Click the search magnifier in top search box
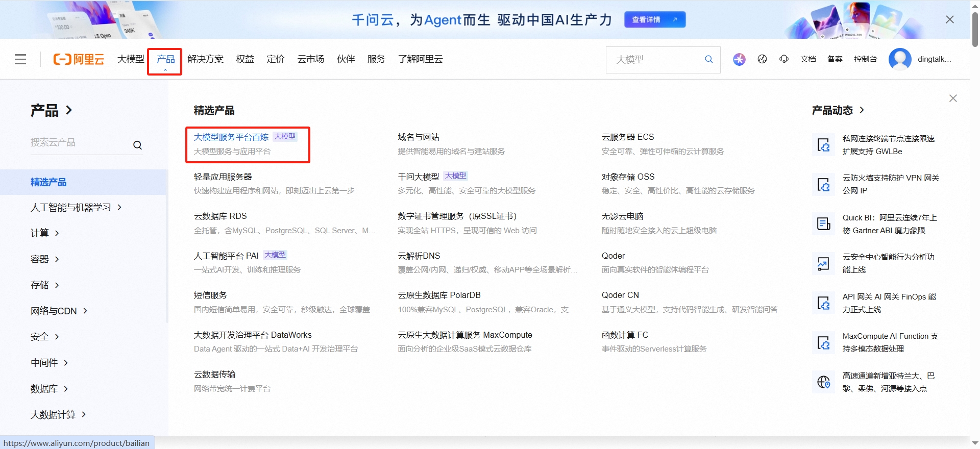Viewport: 980px width, 449px height. 708,59
